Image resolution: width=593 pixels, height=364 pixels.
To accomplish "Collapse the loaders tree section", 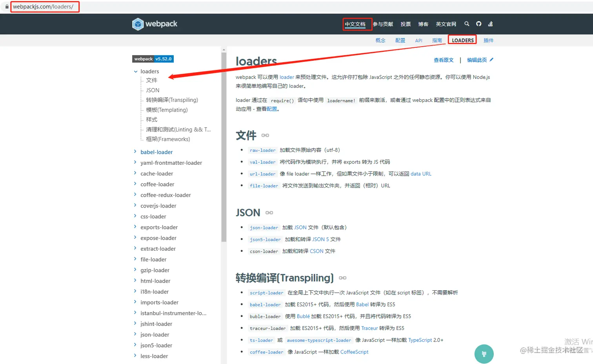I will [136, 71].
